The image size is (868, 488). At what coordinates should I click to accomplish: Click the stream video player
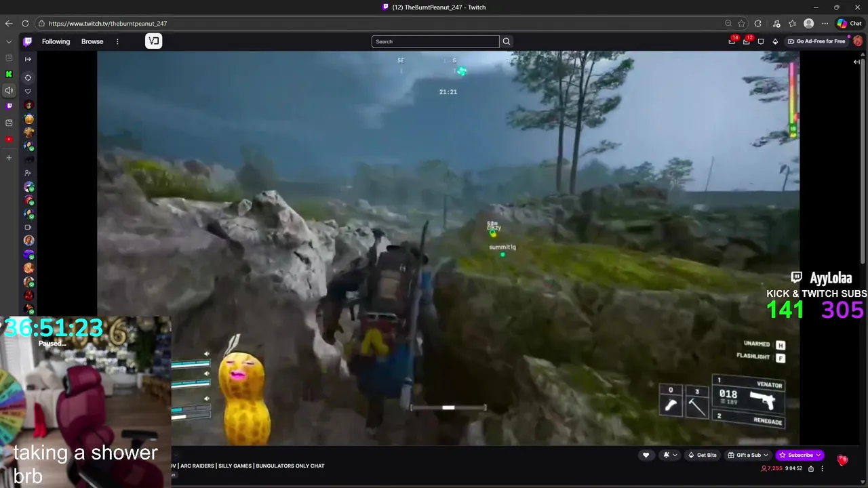[448, 248]
